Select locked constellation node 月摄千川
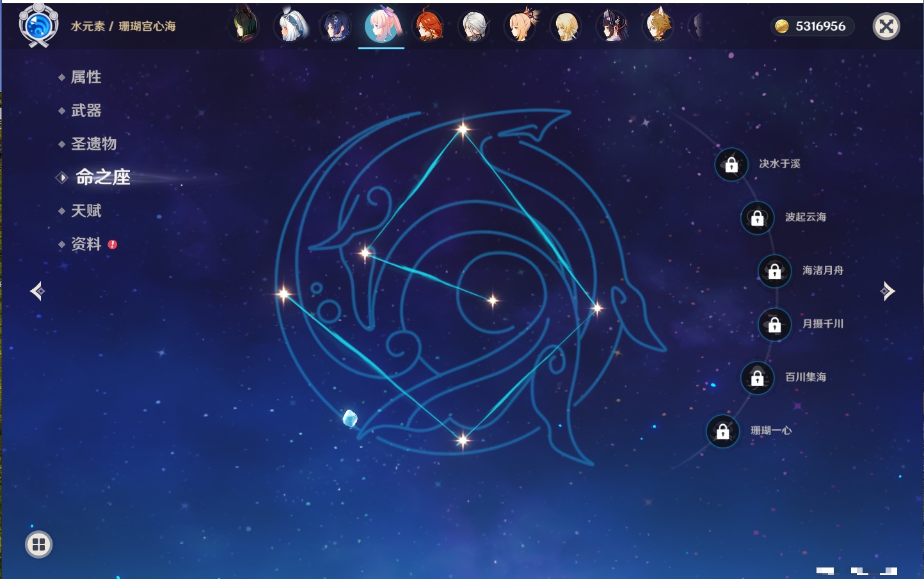The image size is (924, 579). [x=774, y=324]
